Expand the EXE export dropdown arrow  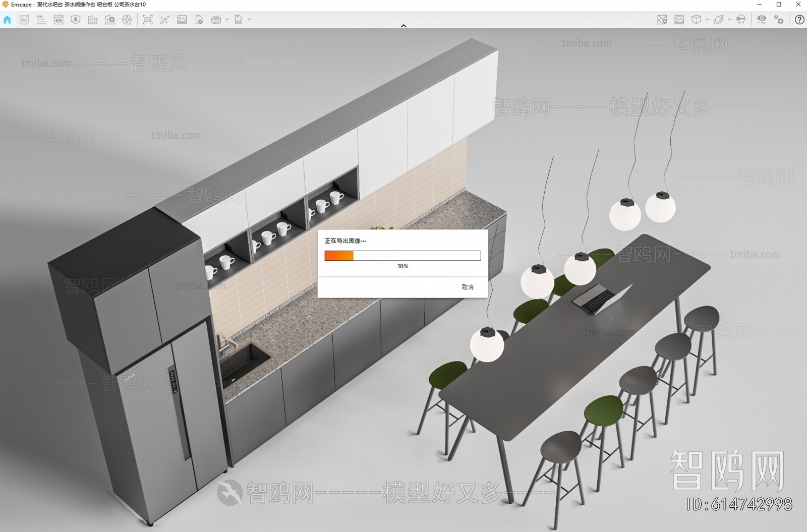point(249,20)
